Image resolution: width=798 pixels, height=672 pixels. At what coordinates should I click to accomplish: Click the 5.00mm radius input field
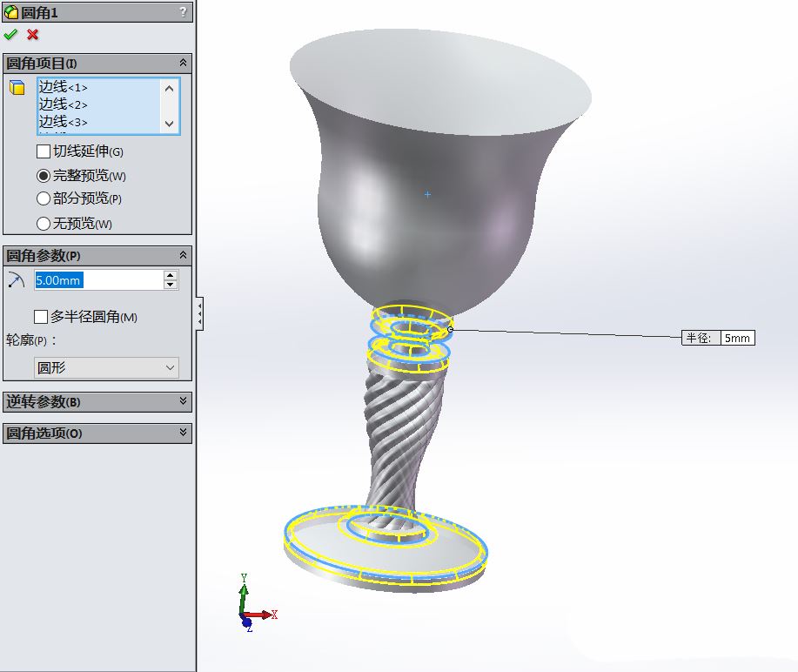pyautogui.click(x=96, y=280)
